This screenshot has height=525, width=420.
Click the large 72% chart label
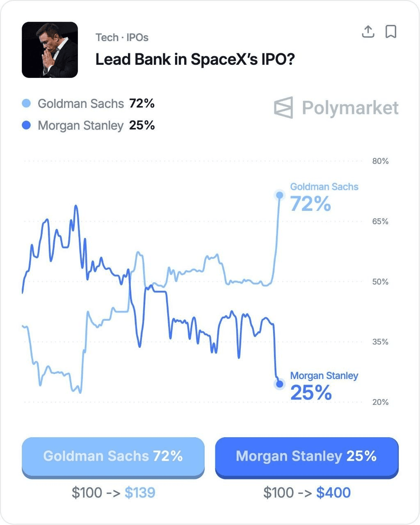(x=310, y=204)
